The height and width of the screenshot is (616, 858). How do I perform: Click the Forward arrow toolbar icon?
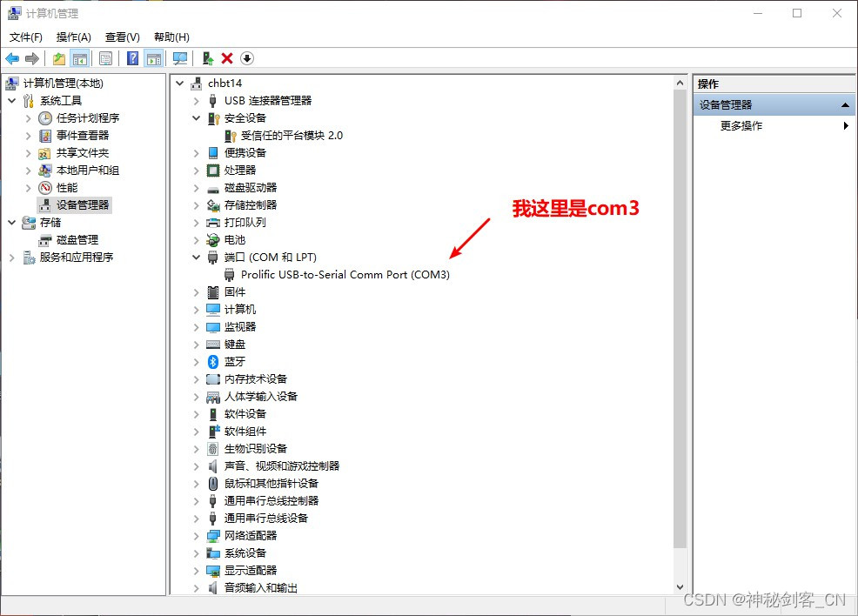click(32, 58)
